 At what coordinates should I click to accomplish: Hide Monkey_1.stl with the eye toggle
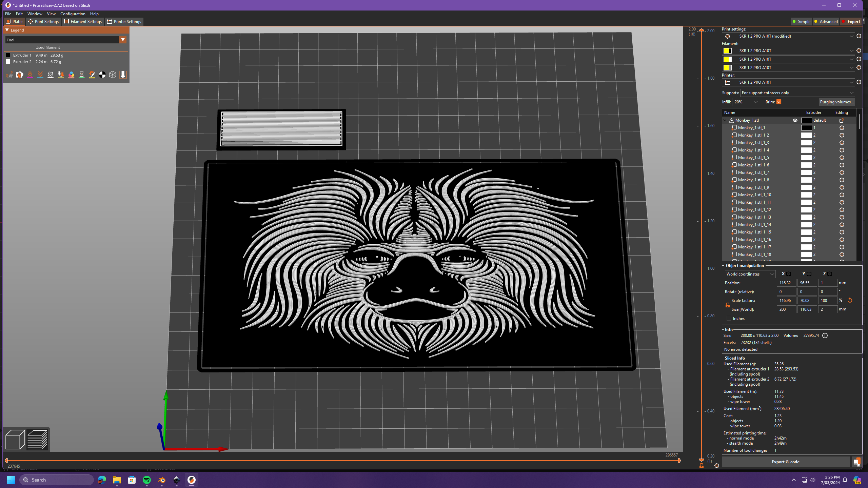pyautogui.click(x=795, y=120)
